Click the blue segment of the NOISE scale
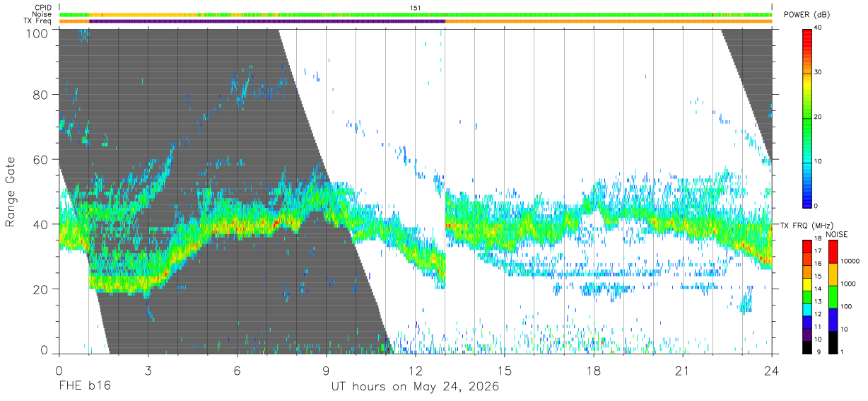The height and width of the screenshot is (401, 868). [x=833, y=319]
